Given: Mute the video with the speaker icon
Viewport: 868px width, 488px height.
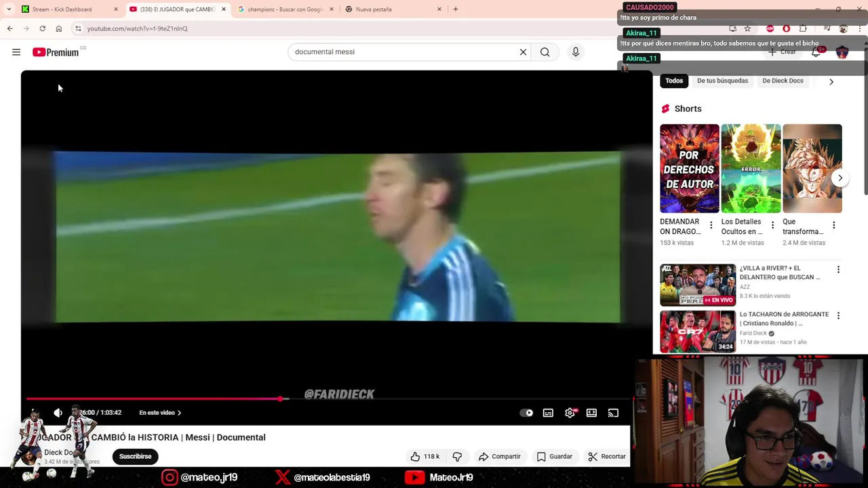Looking at the screenshot, I should 58,413.
